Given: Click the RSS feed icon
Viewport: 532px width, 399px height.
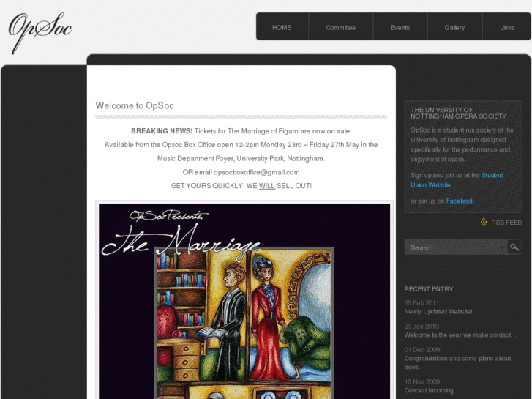Looking at the screenshot, I should tap(484, 222).
